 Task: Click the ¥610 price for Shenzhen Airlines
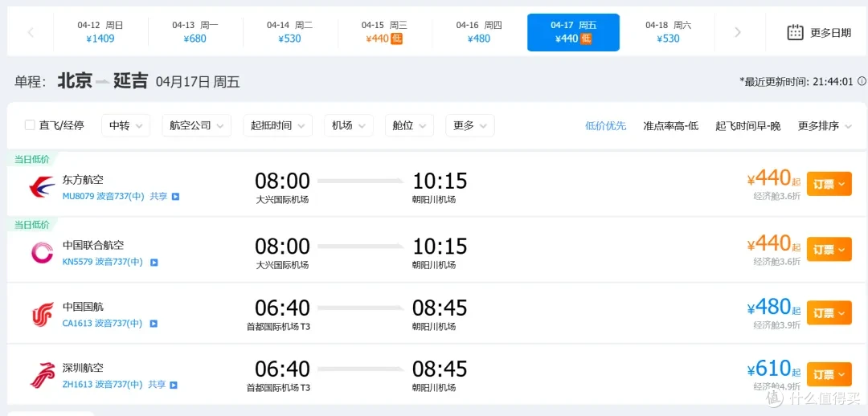768,369
